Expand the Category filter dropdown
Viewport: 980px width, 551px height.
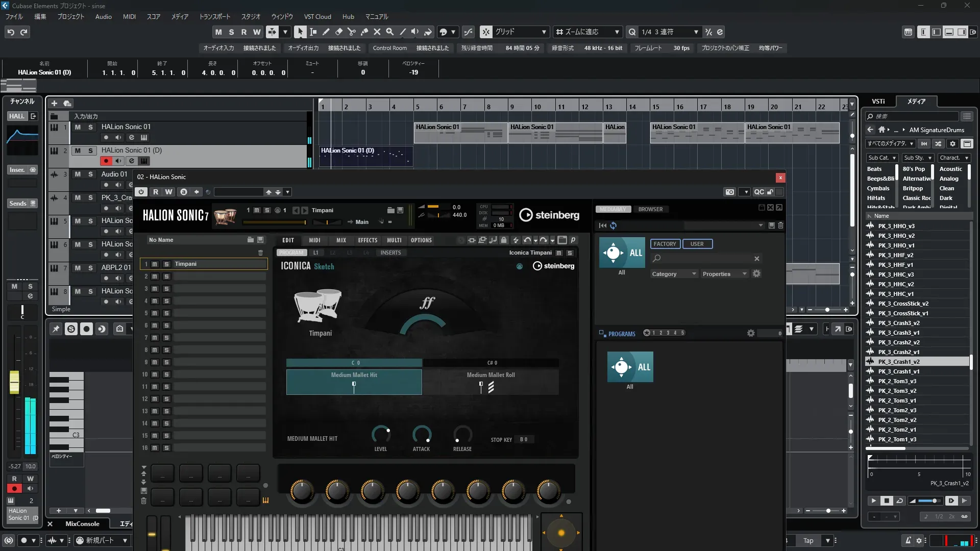pyautogui.click(x=674, y=274)
